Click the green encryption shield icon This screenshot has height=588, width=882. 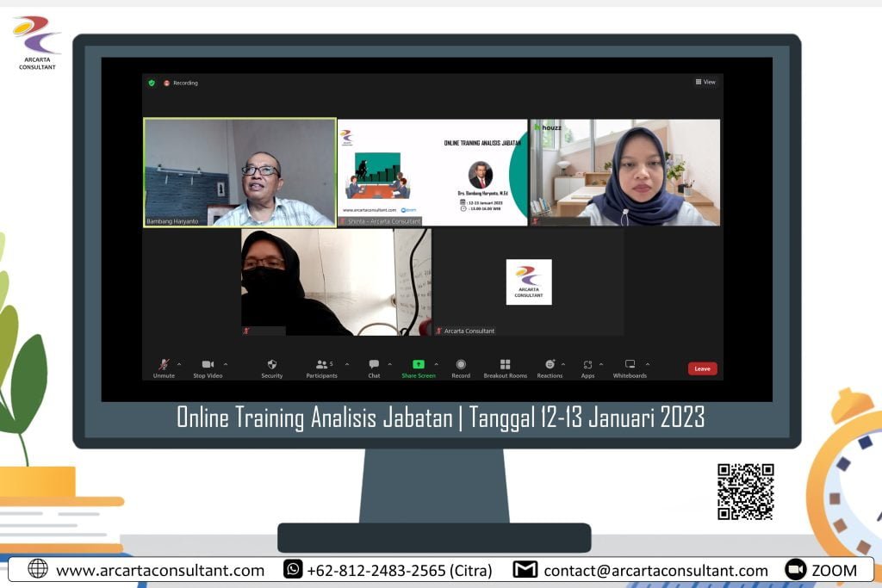point(152,83)
